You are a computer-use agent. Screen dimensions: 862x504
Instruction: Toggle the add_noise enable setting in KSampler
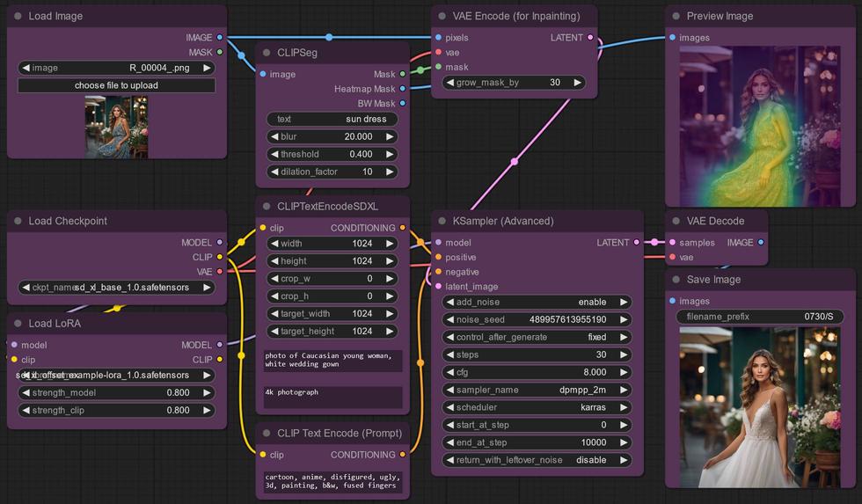(537, 302)
